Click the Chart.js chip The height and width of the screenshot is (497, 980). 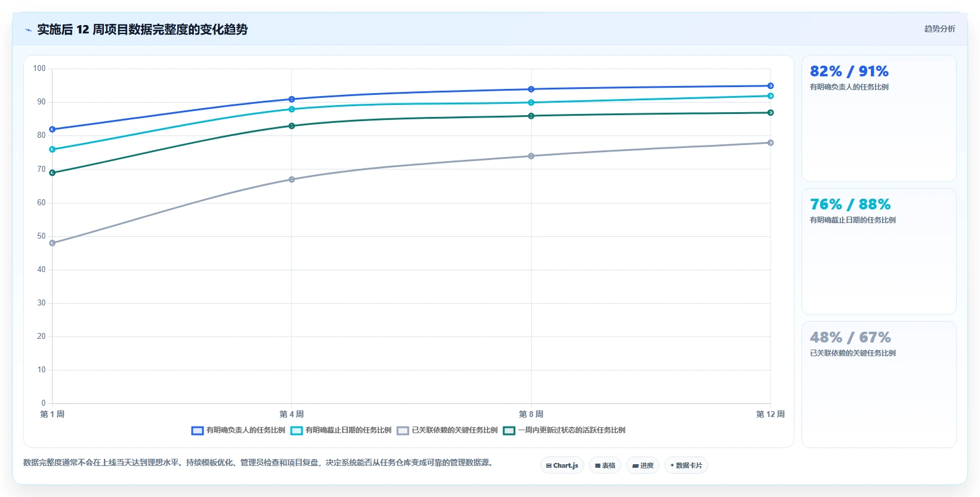(x=562, y=465)
